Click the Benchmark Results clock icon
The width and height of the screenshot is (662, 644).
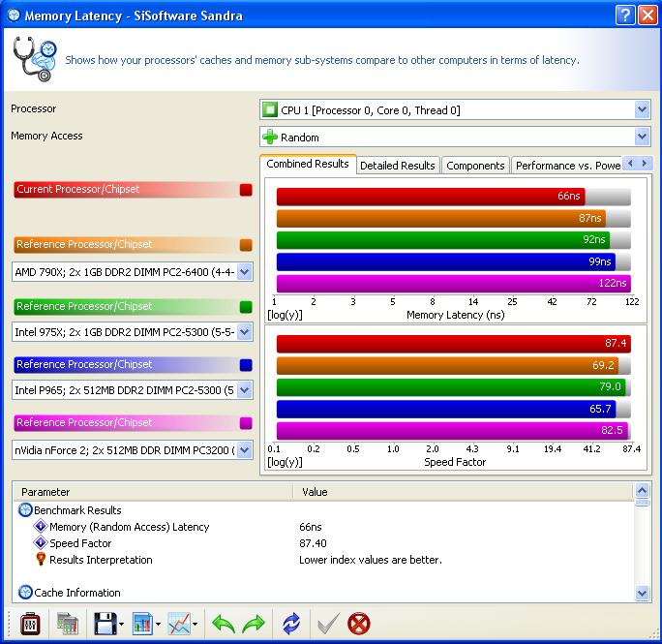(x=25, y=510)
